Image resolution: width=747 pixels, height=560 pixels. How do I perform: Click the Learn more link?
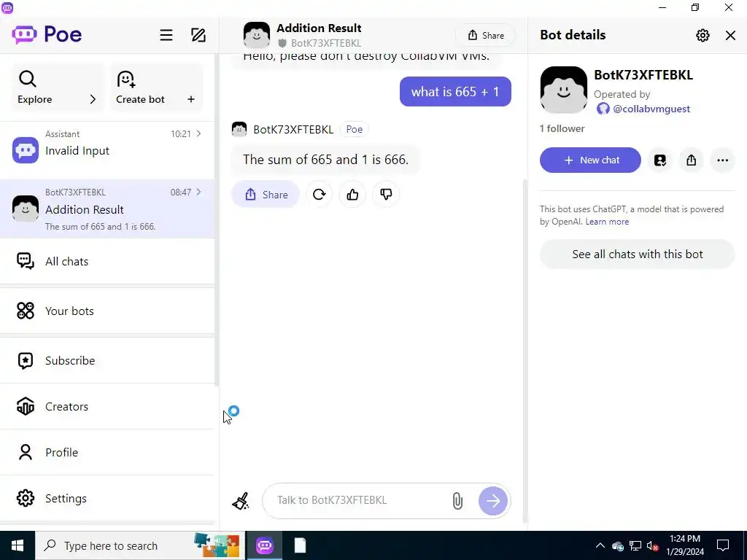pos(607,222)
